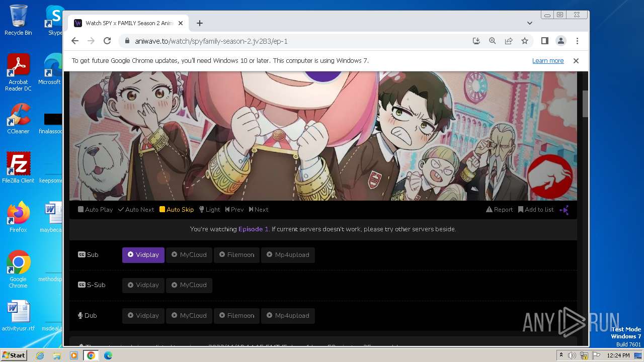Select the Watch SPY x FAMILY tab

[x=128, y=23]
